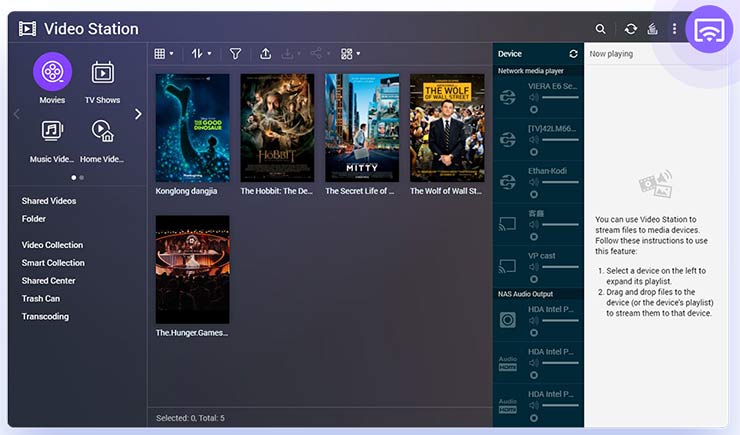Click the upload icon in toolbar
Screen dimensions: 740x435
(265, 54)
